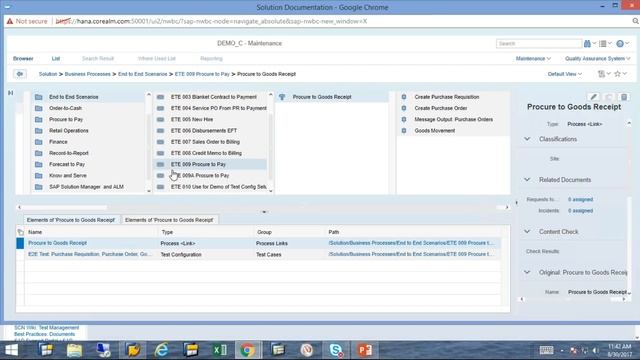
Task: Collapse the left panel toggle
Action: [11, 93]
